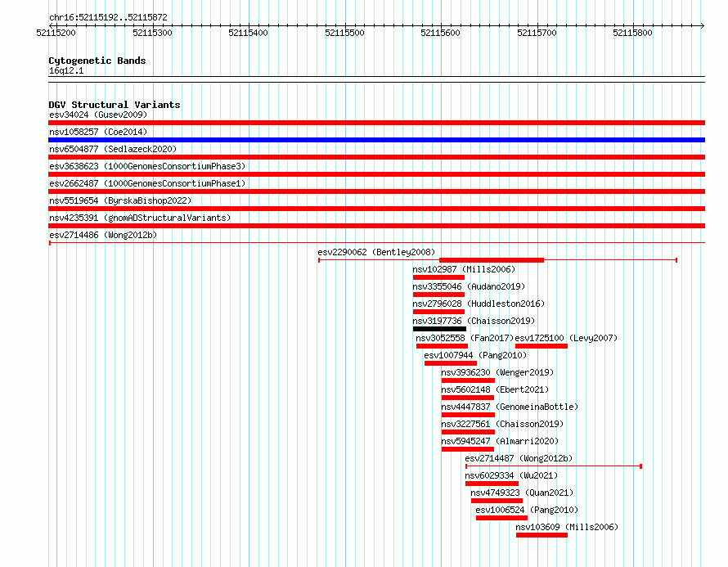
Task: Click nsv5945247 (Almarri2020) label
Action: click(x=500, y=441)
